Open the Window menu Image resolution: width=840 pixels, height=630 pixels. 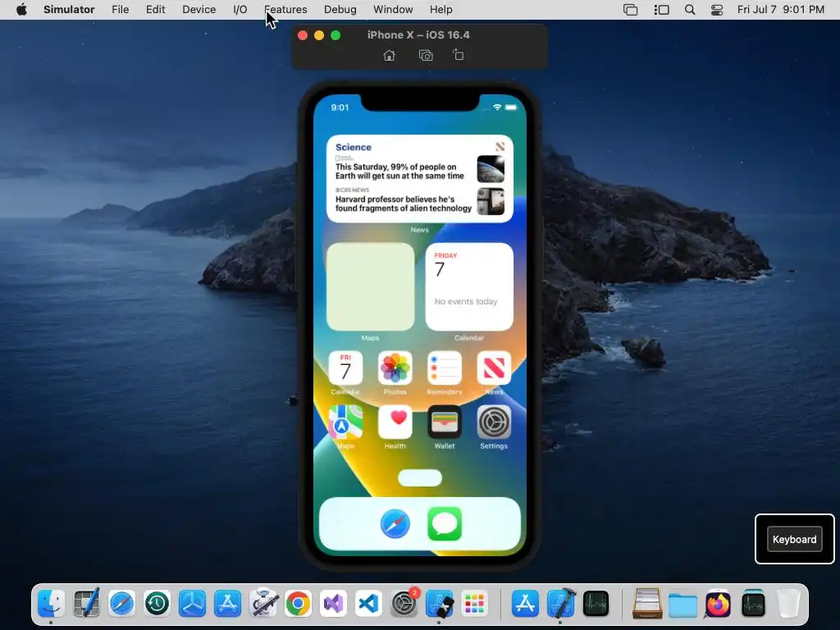point(393,10)
